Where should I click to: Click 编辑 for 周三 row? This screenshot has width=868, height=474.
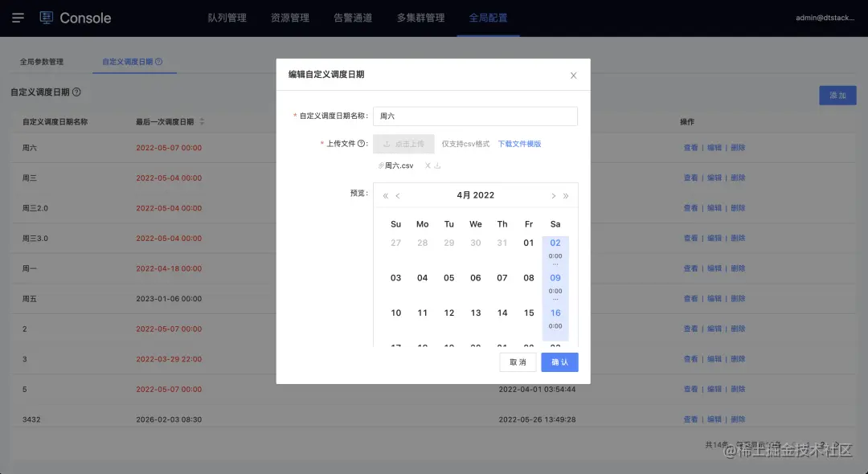coord(714,178)
